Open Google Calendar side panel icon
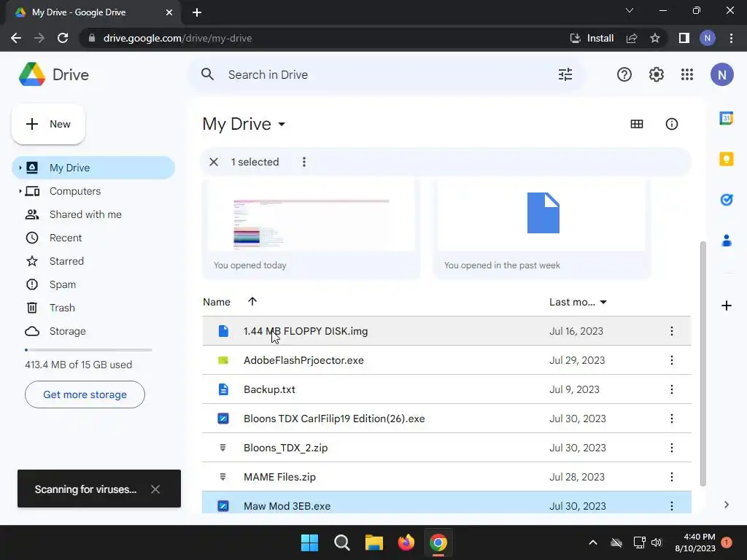The width and height of the screenshot is (747, 560). [x=726, y=117]
